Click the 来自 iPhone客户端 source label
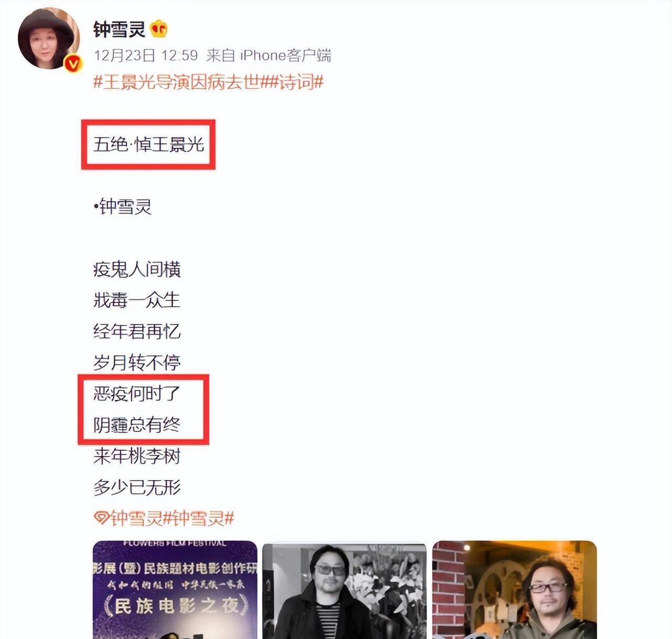The image size is (672, 639). click(268, 55)
